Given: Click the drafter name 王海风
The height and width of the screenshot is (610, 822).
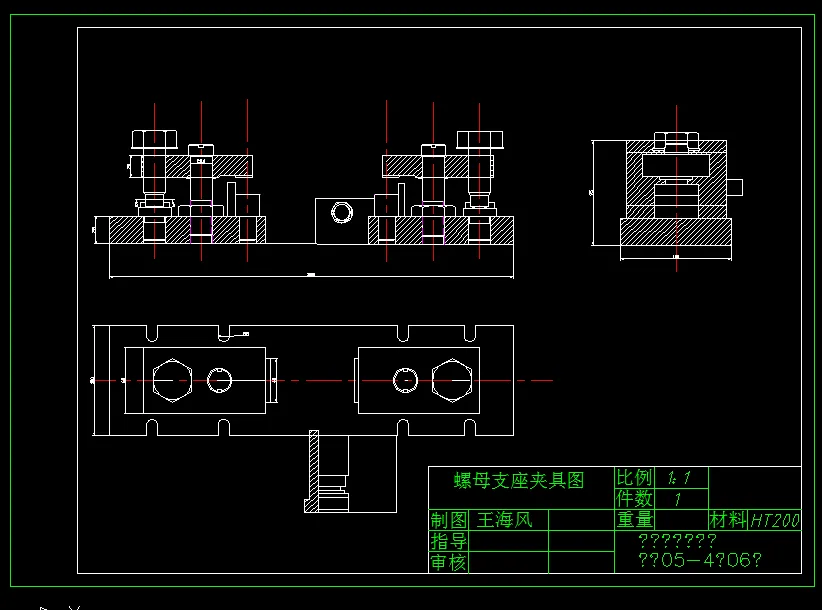Looking at the screenshot, I should point(504,520).
